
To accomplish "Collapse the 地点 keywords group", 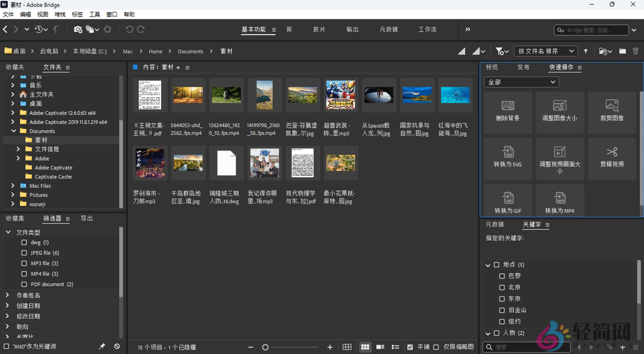I will (x=487, y=265).
